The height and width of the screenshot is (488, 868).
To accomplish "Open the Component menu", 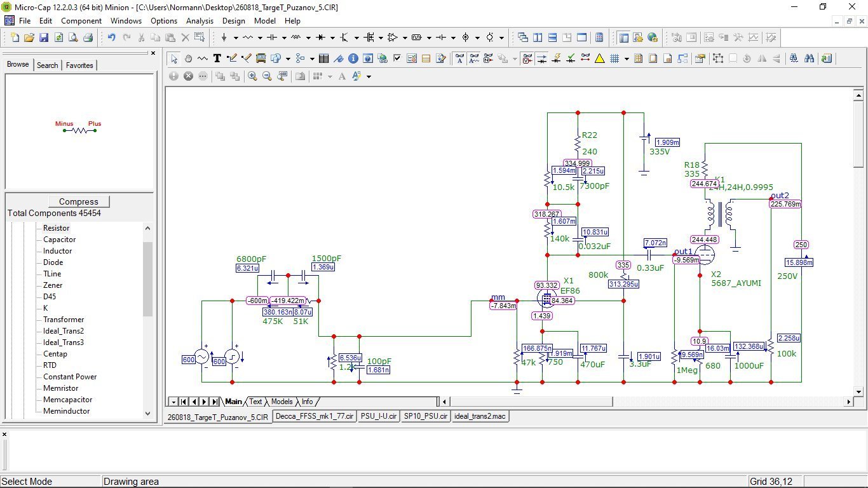I will (81, 21).
